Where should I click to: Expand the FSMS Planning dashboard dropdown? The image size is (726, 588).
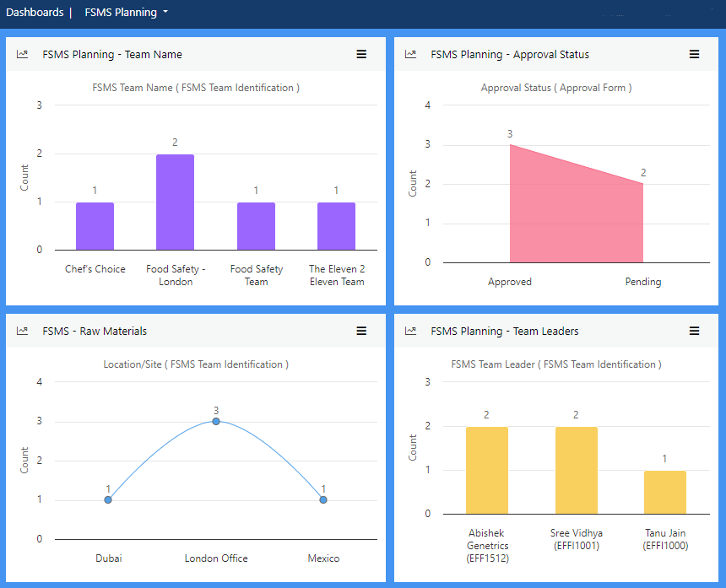click(127, 13)
